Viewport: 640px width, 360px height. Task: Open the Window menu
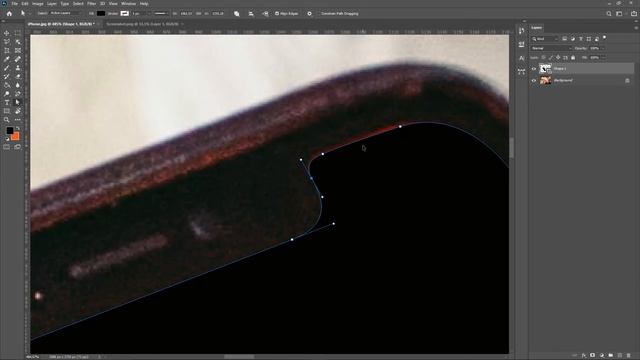point(128,4)
